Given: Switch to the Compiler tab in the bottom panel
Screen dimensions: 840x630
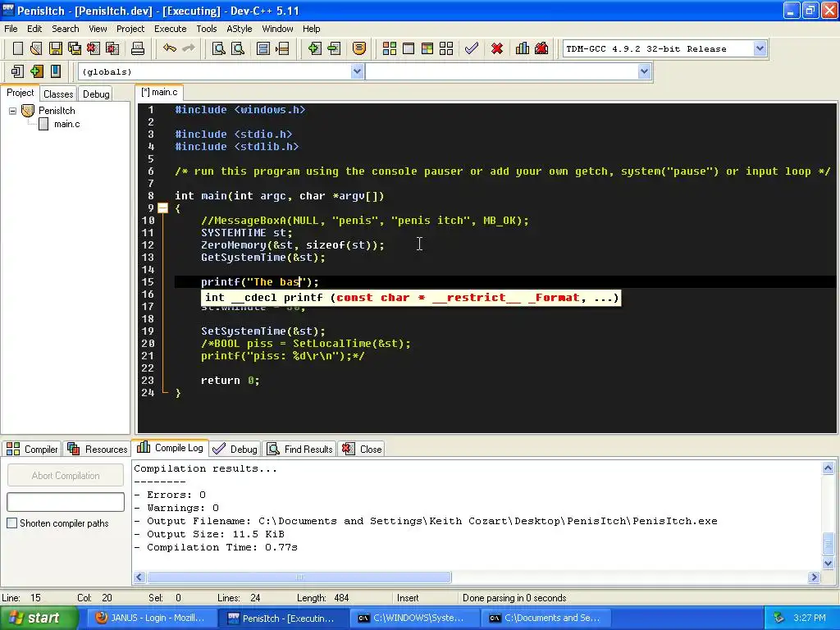Looking at the screenshot, I should coord(32,449).
